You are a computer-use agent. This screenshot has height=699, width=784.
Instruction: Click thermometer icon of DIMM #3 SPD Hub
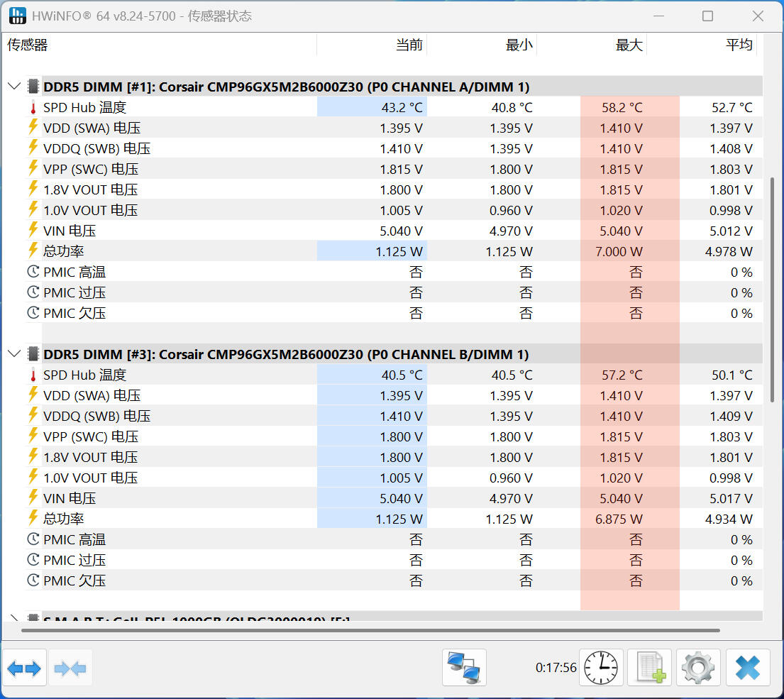[x=33, y=375]
